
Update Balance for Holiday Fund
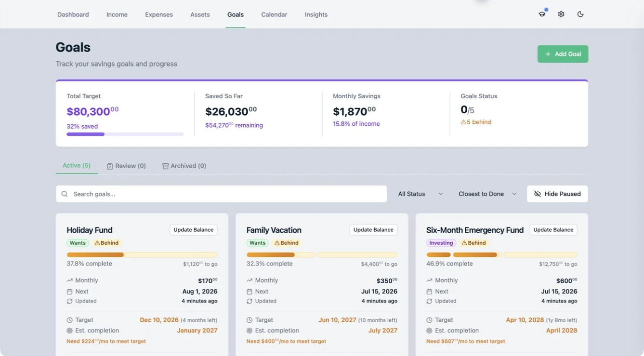tap(194, 230)
